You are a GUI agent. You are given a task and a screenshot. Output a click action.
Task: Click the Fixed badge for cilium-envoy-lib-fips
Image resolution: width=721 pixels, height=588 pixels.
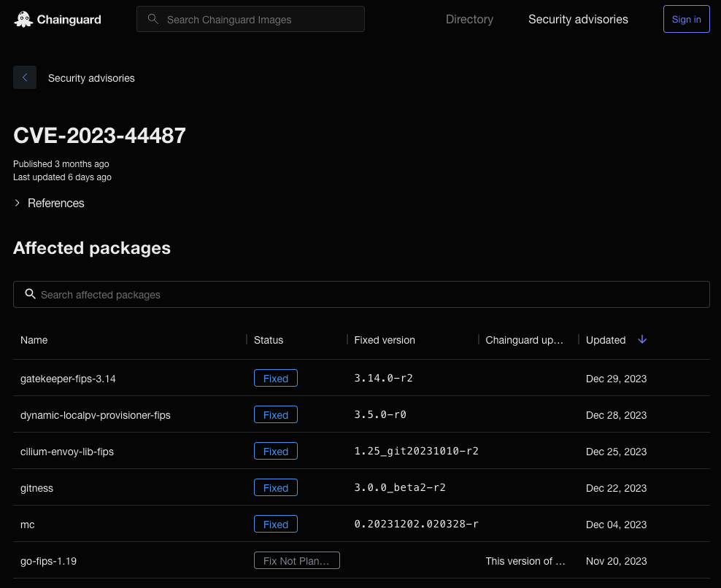coord(275,451)
